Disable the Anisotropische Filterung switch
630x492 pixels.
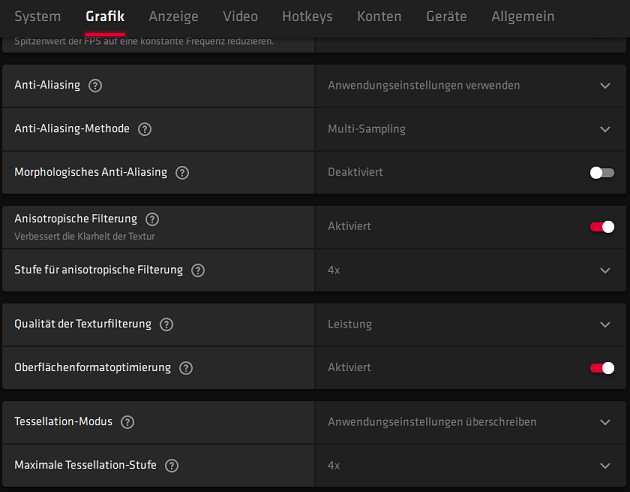[x=602, y=227]
